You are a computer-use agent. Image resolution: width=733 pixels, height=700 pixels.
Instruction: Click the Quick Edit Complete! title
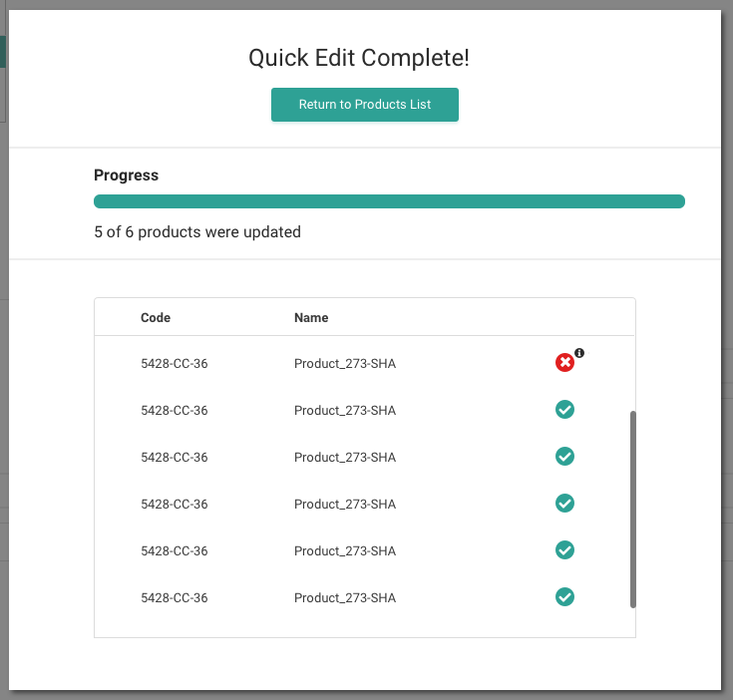pos(359,59)
